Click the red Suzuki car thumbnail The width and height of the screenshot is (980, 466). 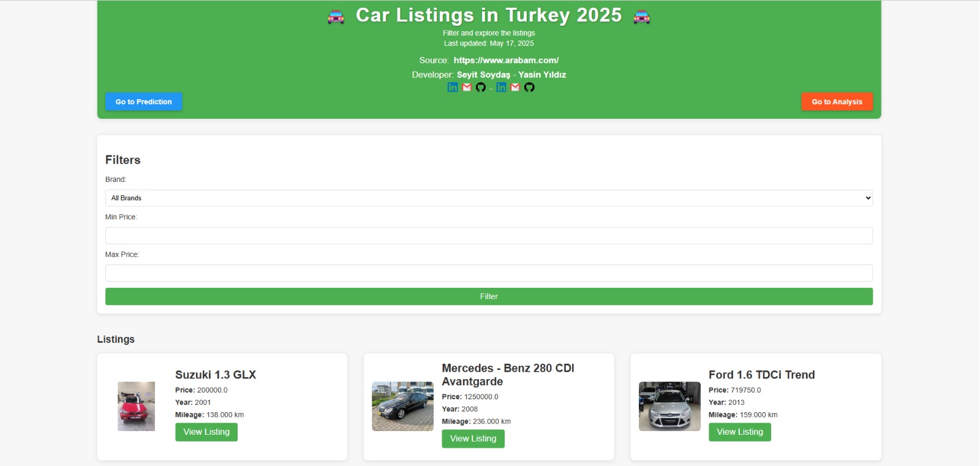pos(136,406)
